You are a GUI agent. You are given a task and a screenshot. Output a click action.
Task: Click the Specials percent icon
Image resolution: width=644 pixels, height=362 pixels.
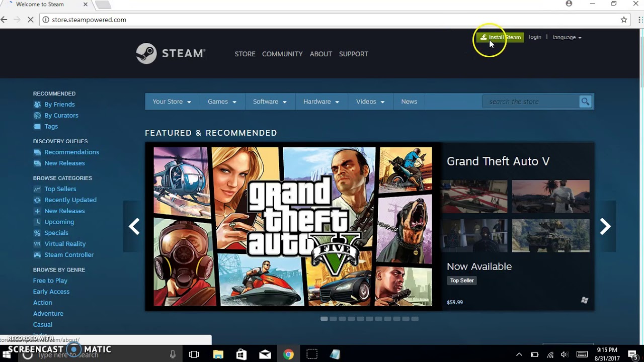click(x=37, y=233)
